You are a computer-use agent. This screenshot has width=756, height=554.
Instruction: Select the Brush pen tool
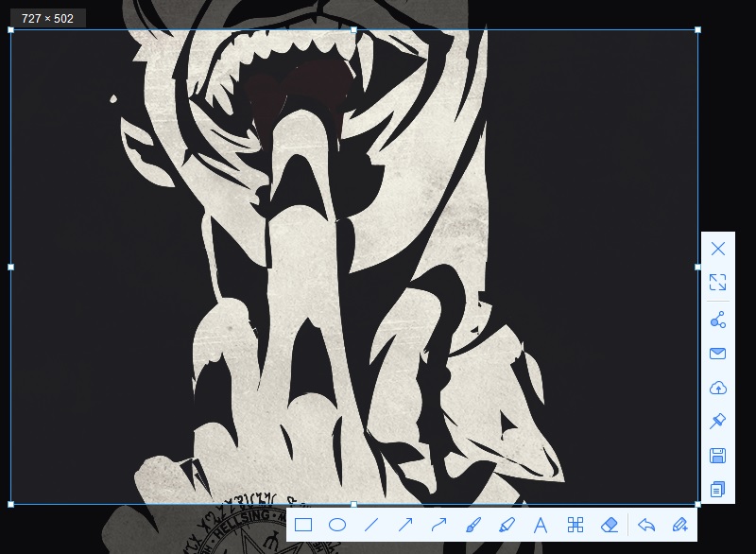[473, 525]
